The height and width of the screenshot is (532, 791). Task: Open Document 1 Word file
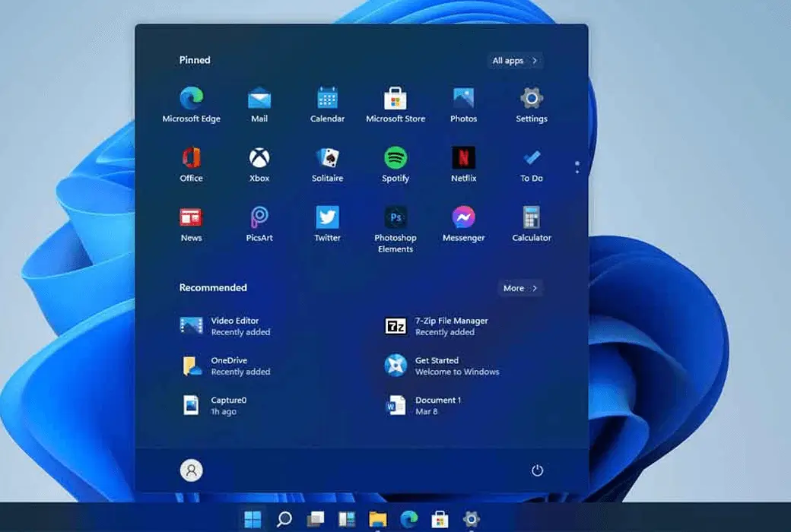(423, 405)
